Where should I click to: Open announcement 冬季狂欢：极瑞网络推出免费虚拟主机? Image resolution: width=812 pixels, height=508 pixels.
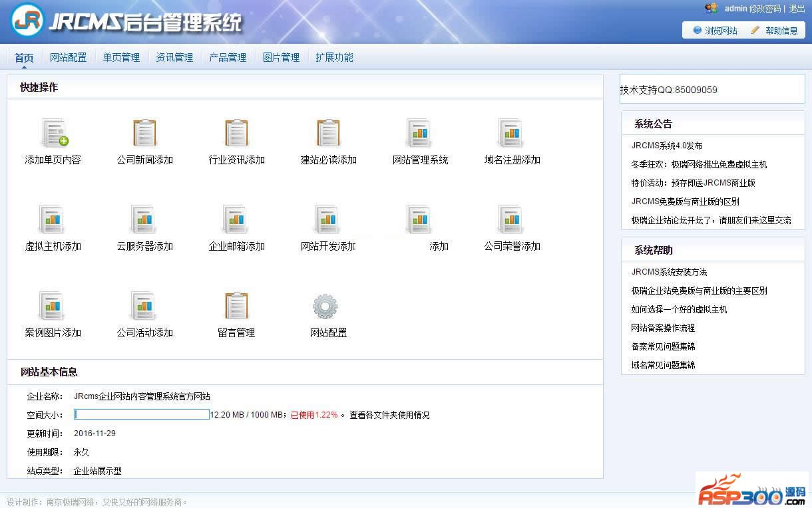click(x=699, y=164)
